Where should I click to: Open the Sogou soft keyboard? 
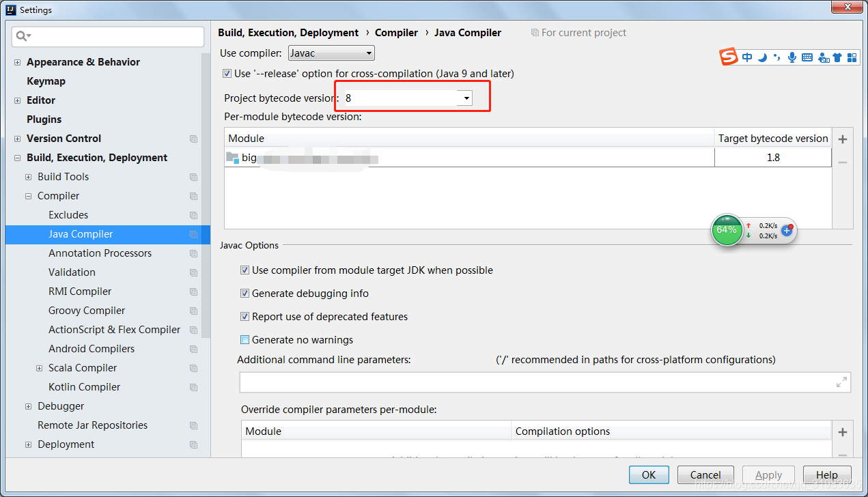point(807,57)
